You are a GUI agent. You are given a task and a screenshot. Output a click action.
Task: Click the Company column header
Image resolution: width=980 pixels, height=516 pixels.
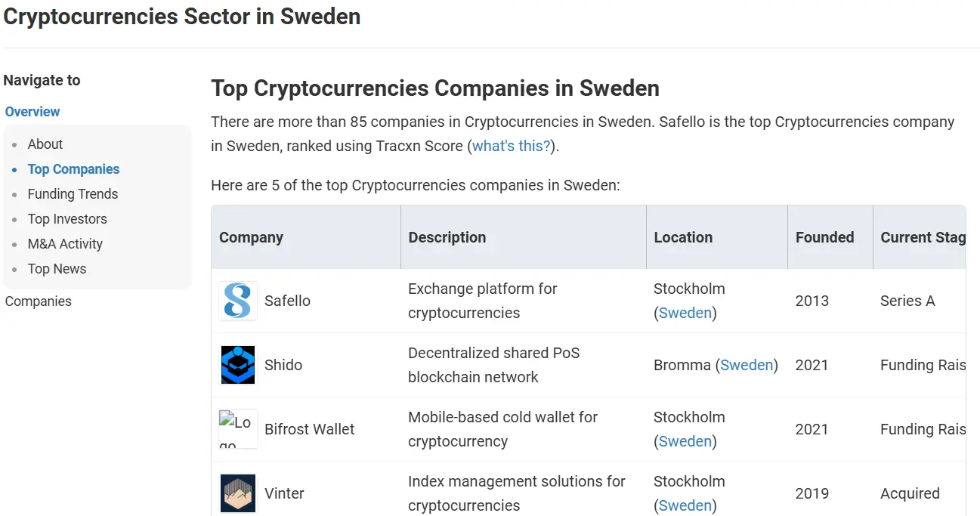coord(251,237)
